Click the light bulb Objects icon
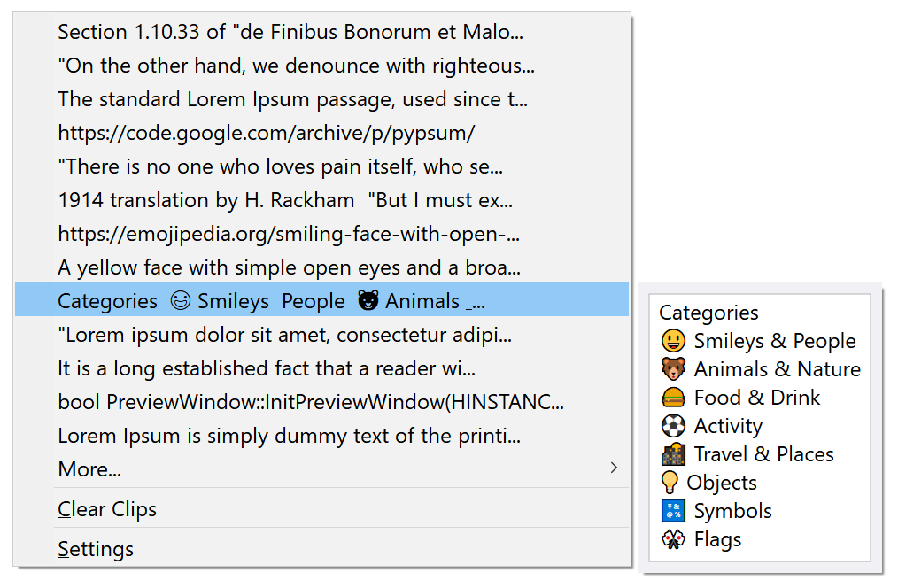This screenshot has width=898, height=588. click(669, 482)
